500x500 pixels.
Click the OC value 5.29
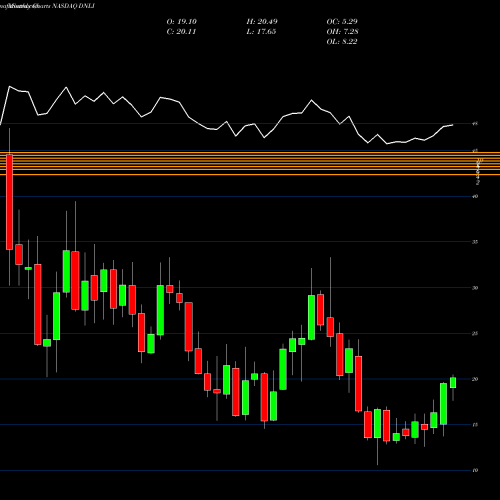pyautogui.click(x=342, y=22)
